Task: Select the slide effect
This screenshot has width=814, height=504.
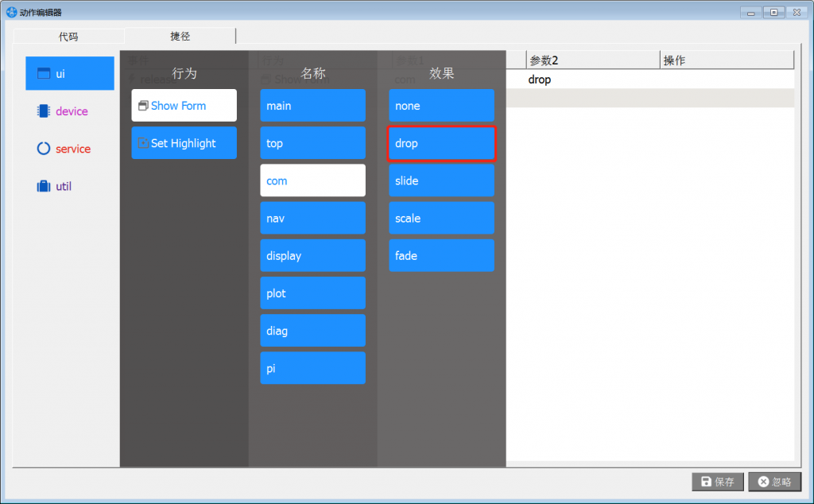Action: click(x=441, y=180)
